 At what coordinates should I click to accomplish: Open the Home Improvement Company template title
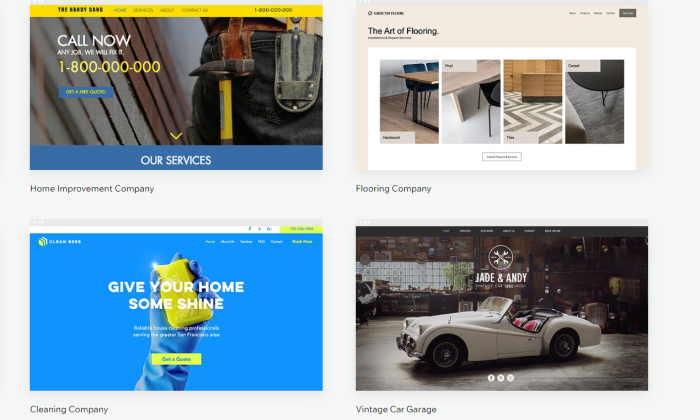pyautogui.click(x=92, y=189)
